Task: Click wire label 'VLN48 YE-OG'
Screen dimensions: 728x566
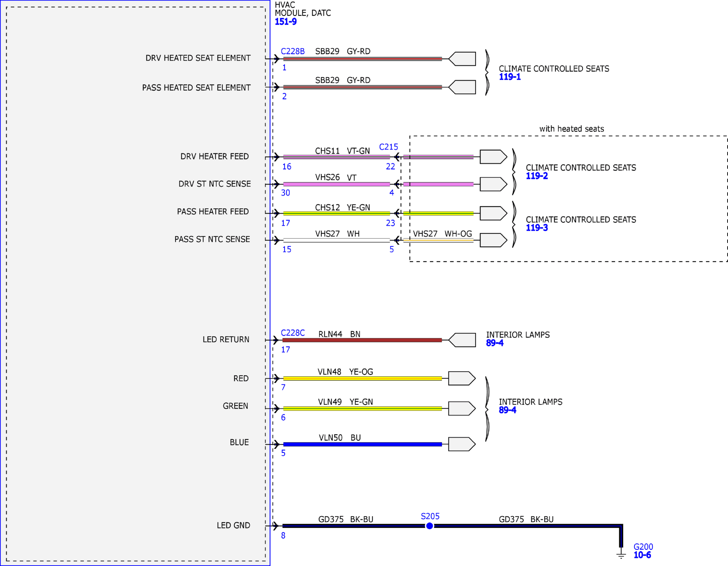Action: point(345,372)
